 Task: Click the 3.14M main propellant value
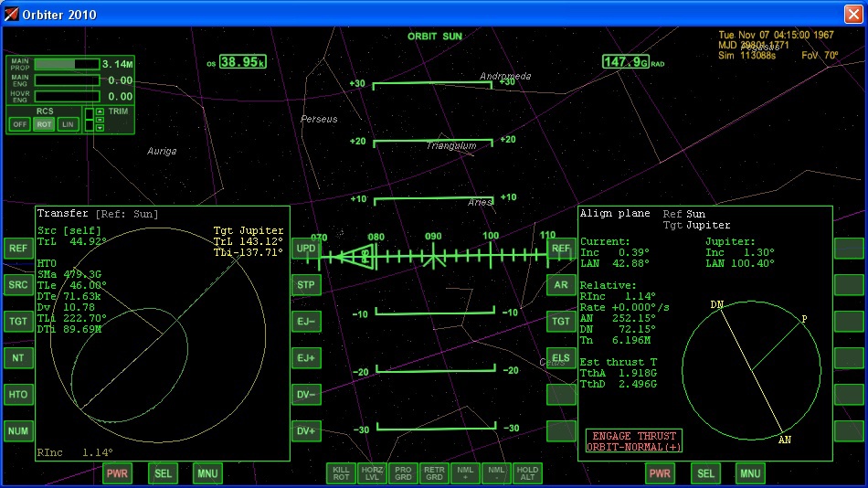(x=117, y=64)
